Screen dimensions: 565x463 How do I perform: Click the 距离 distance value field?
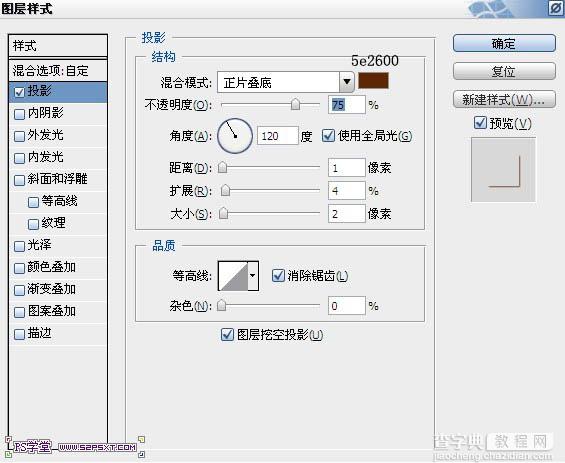(347, 168)
